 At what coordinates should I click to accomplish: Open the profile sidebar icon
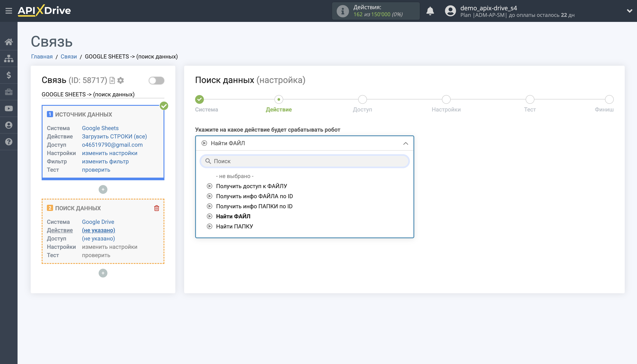coord(9,125)
